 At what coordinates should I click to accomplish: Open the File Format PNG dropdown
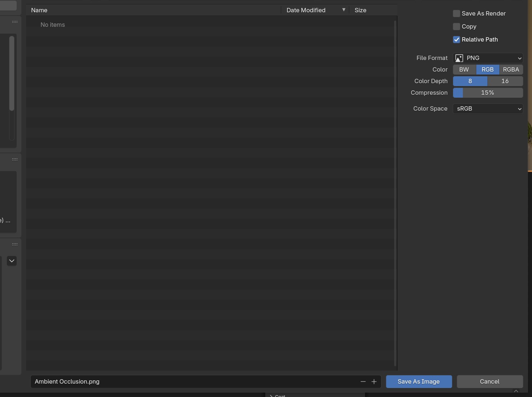point(488,58)
